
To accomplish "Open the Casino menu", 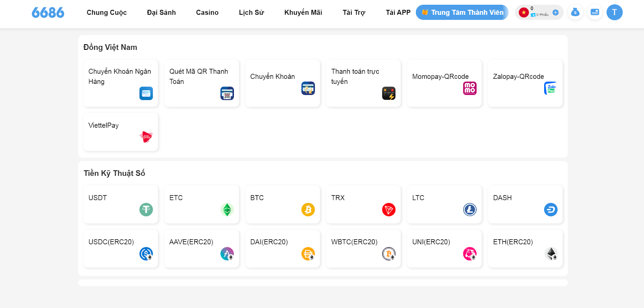I will tap(207, 12).
